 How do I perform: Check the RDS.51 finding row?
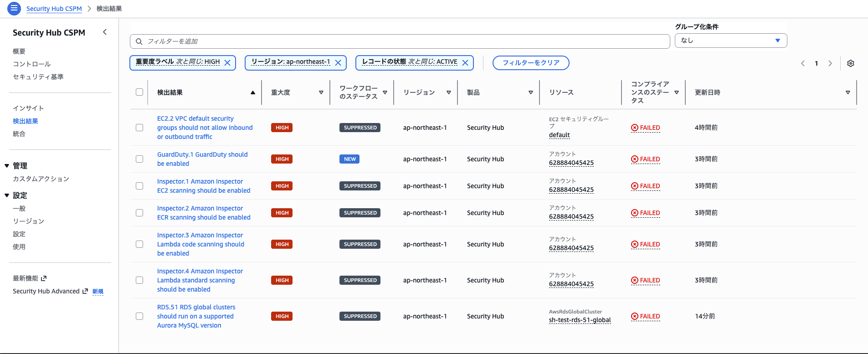pyautogui.click(x=139, y=316)
